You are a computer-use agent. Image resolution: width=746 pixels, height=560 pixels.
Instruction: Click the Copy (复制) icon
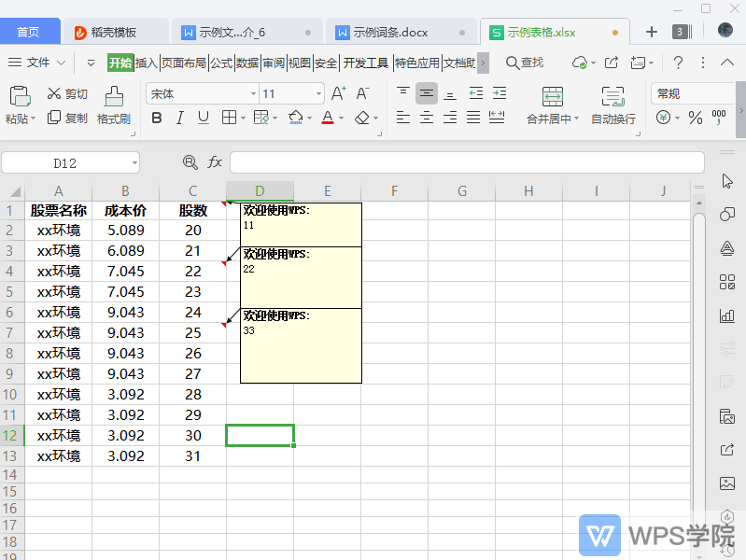point(54,118)
